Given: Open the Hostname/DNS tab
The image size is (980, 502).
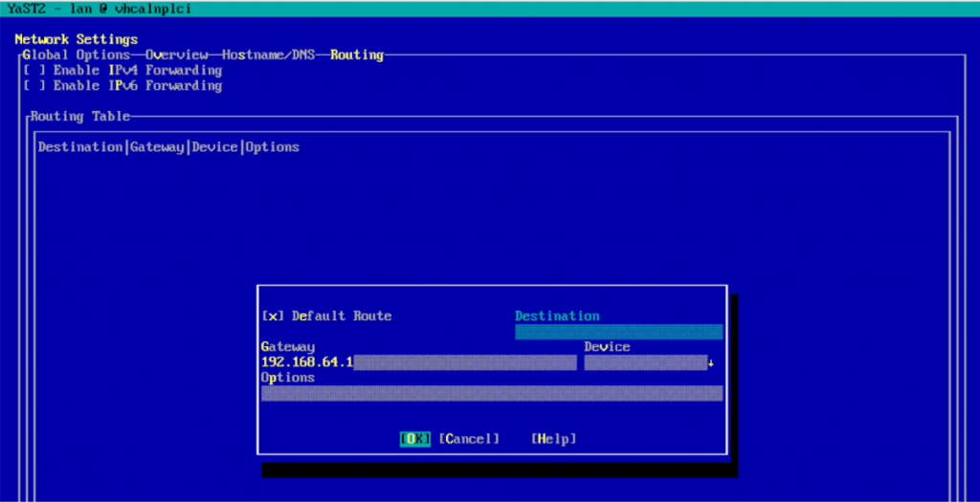Looking at the screenshot, I should coord(268,55).
